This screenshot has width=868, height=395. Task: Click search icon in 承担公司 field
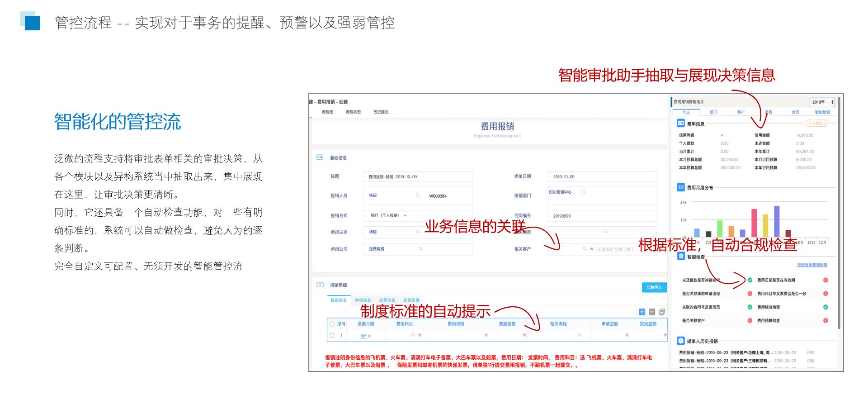[420, 249]
